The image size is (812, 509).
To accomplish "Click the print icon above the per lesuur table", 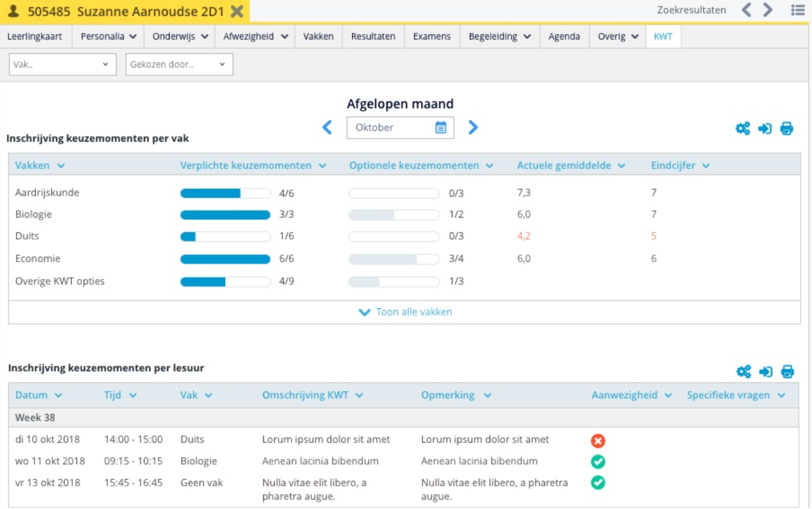I will (788, 372).
